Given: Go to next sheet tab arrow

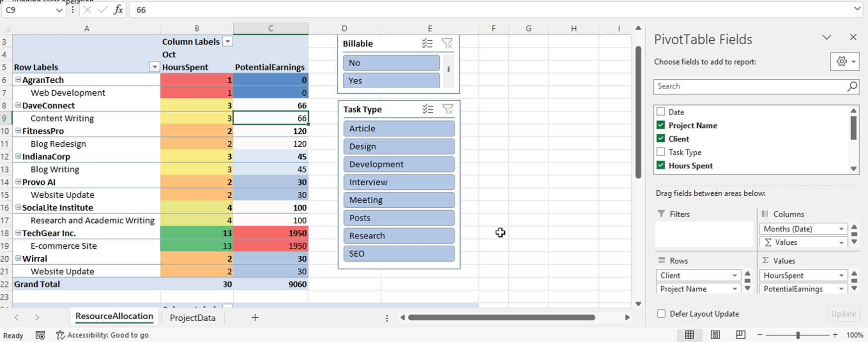Looking at the screenshot, I should pos(37,318).
